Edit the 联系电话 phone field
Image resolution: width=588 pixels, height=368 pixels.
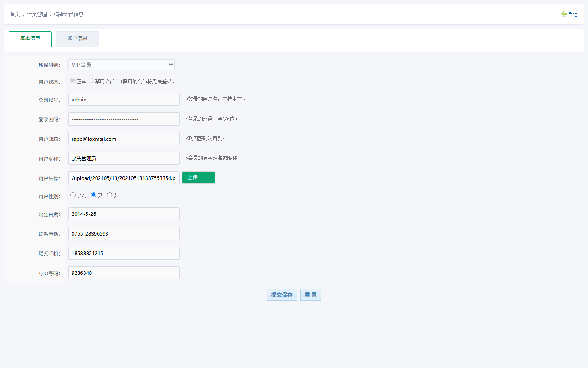124,233
